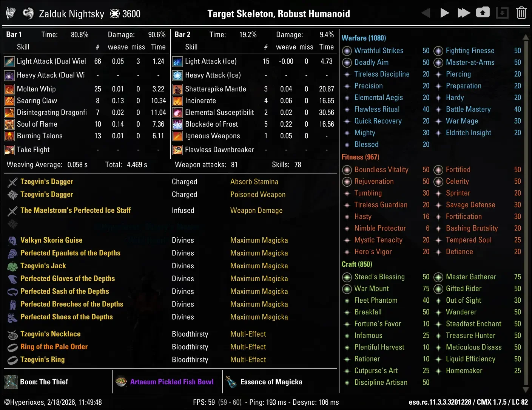Switch to the Bar 1 section
The image size is (532, 410).
click(x=14, y=34)
